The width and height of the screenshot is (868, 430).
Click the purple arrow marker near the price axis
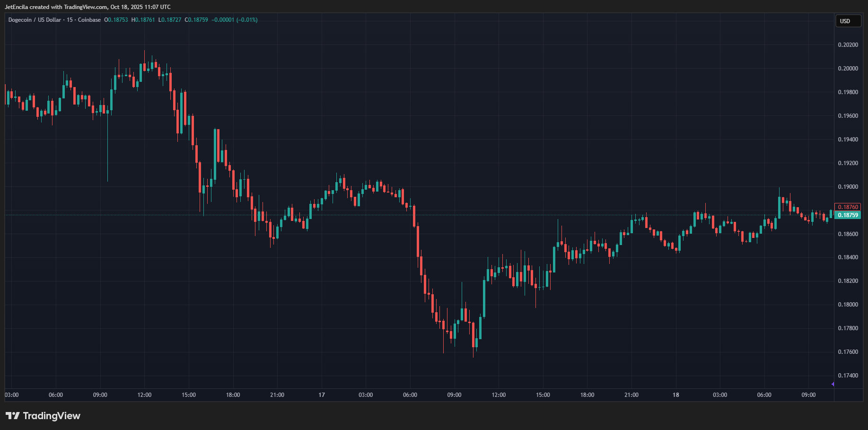click(x=833, y=384)
